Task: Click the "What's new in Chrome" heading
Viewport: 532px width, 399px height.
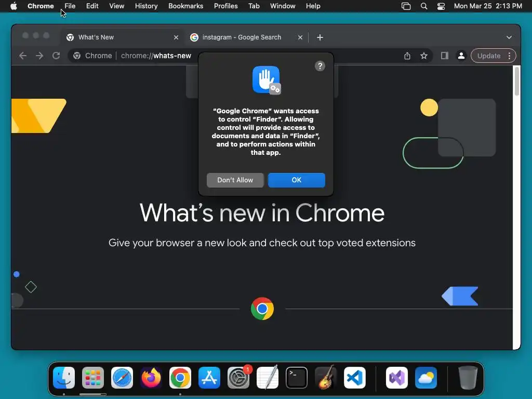Action: 262,213
